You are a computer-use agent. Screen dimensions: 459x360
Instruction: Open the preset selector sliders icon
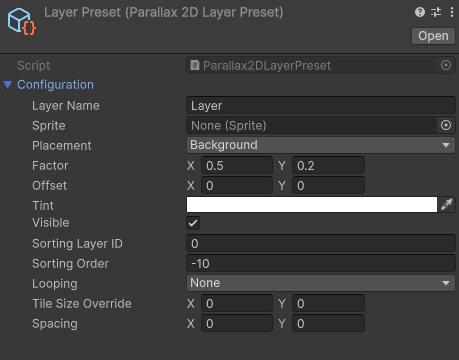[x=436, y=12]
